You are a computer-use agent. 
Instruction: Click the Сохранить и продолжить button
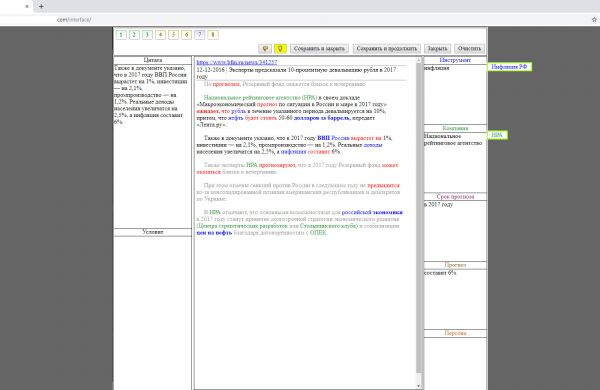coord(387,49)
